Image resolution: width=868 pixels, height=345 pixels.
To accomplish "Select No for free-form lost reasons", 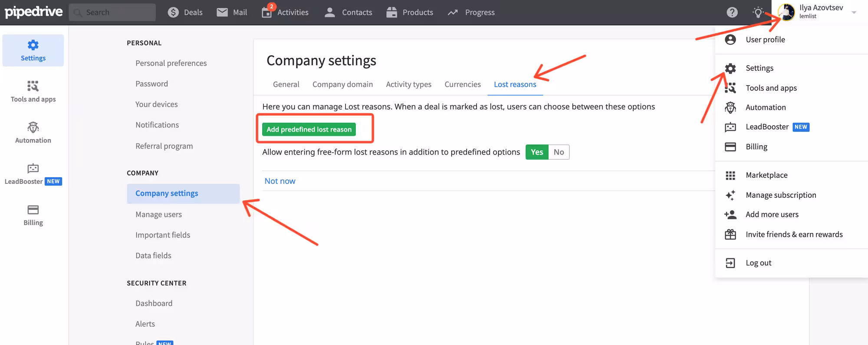I will [559, 152].
